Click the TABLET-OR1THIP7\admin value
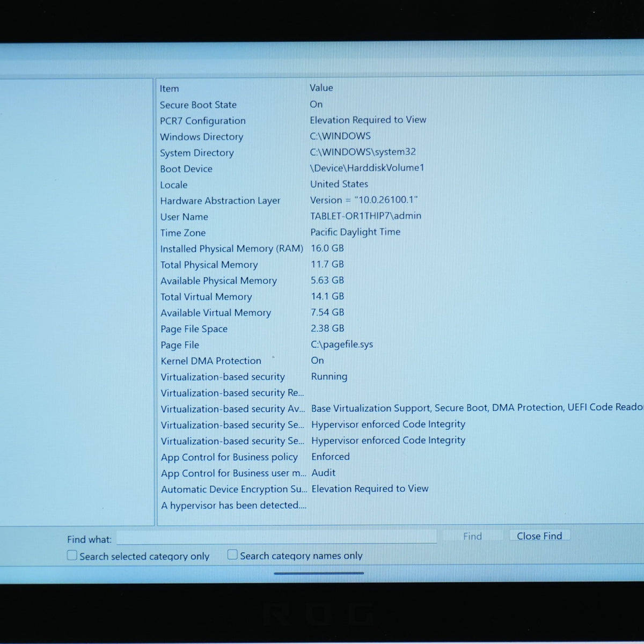Image resolution: width=644 pixels, height=644 pixels. point(365,216)
